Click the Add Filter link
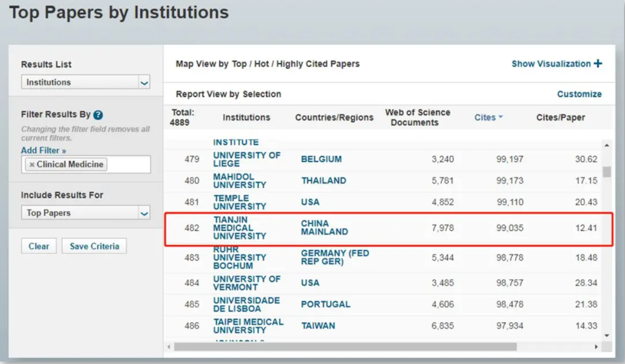The height and width of the screenshot is (364, 625). (44, 151)
